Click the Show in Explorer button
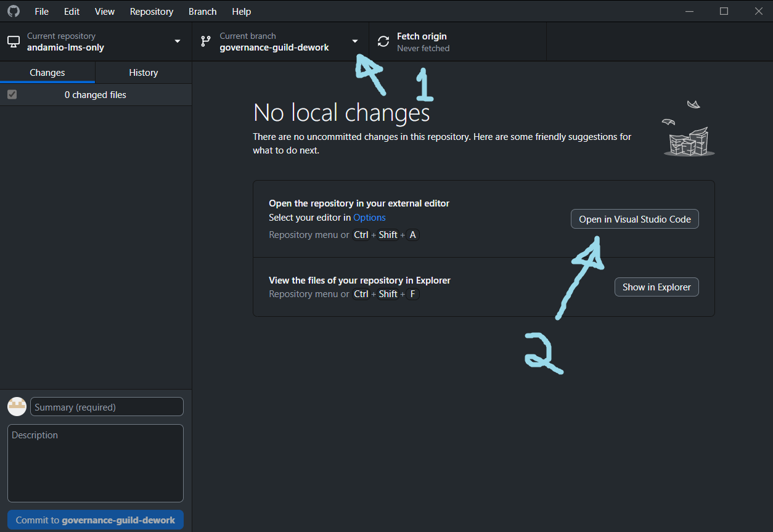 pyautogui.click(x=656, y=287)
